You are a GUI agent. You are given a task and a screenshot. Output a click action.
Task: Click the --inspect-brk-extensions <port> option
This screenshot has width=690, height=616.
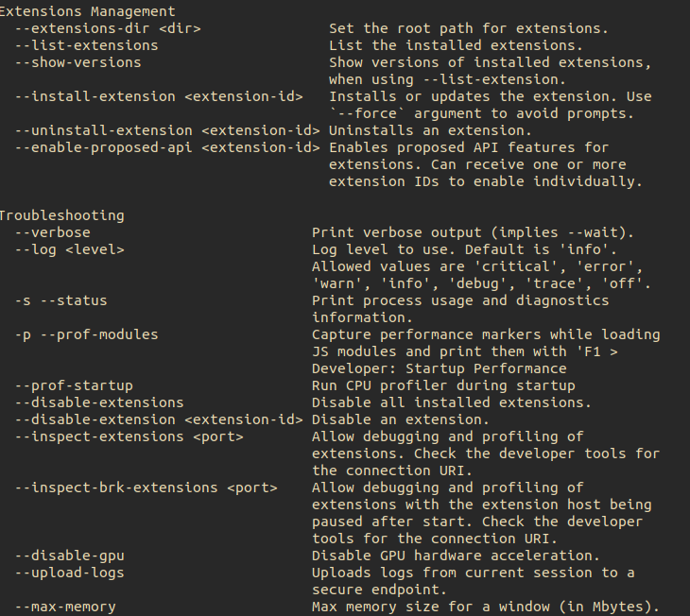pos(147,488)
